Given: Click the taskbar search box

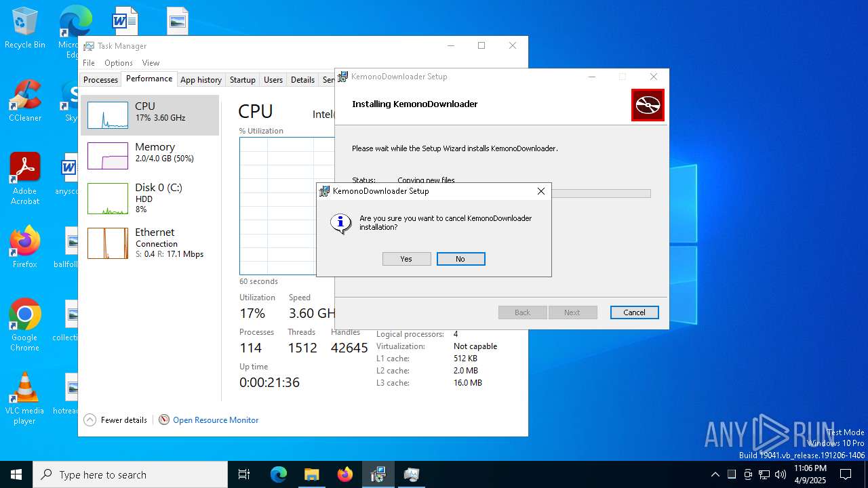Looking at the screenshot, I should point(130,474).
